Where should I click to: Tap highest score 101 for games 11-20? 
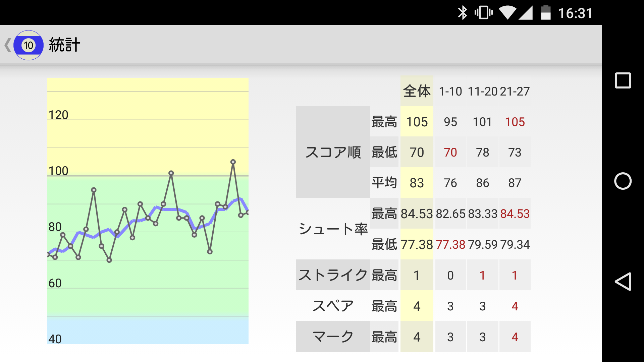[482, 122]
